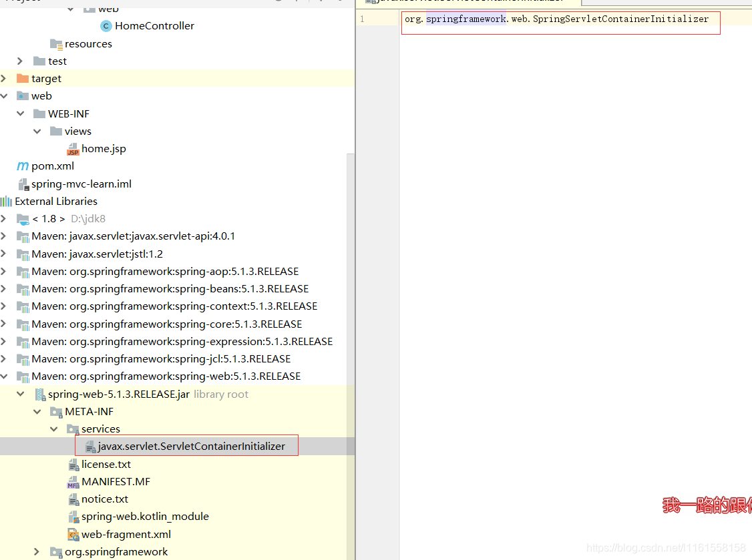Screen dimensions: 752x560
Task: Select HomeController in project tree
Action: (154, 26)
